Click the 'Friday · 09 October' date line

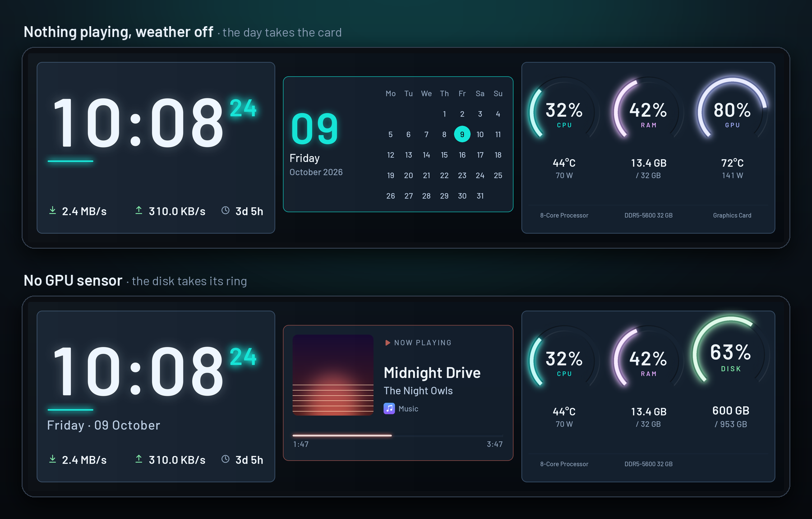pos(103,425)
